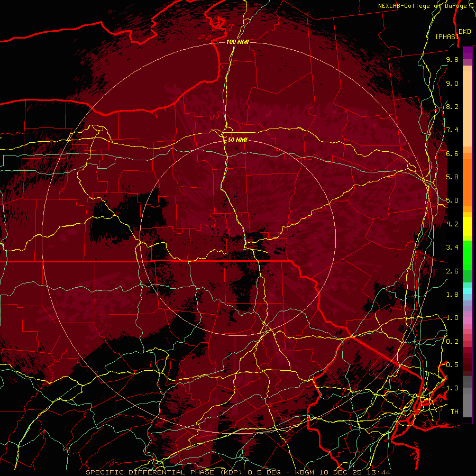Click the [PHAS] label above color scale
476x476 pixels.
point(447,36)
